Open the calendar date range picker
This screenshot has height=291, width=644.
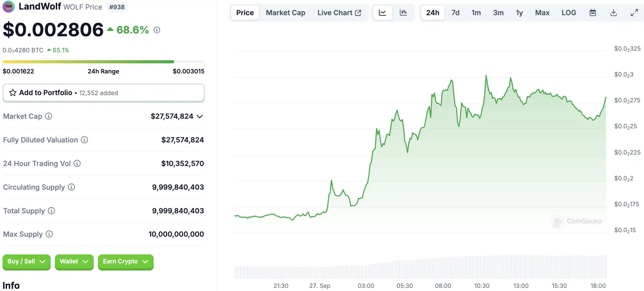(592, 13)
